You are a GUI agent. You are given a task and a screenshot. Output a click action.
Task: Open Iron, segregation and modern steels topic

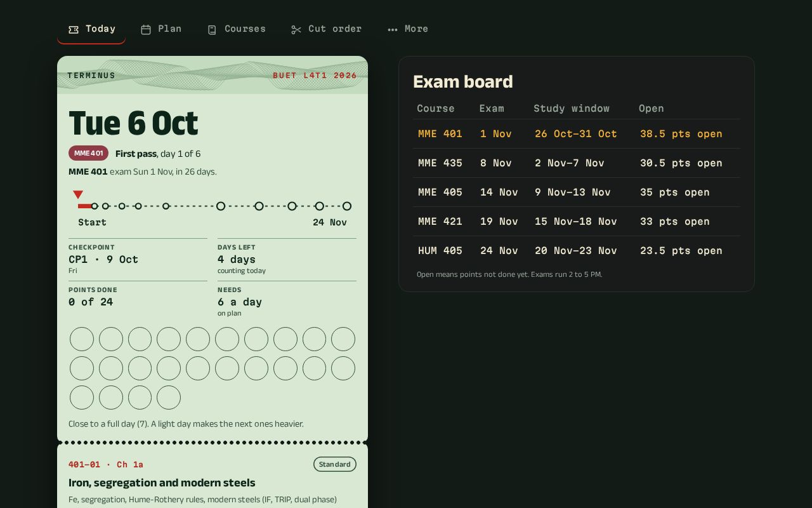point(162,483)
